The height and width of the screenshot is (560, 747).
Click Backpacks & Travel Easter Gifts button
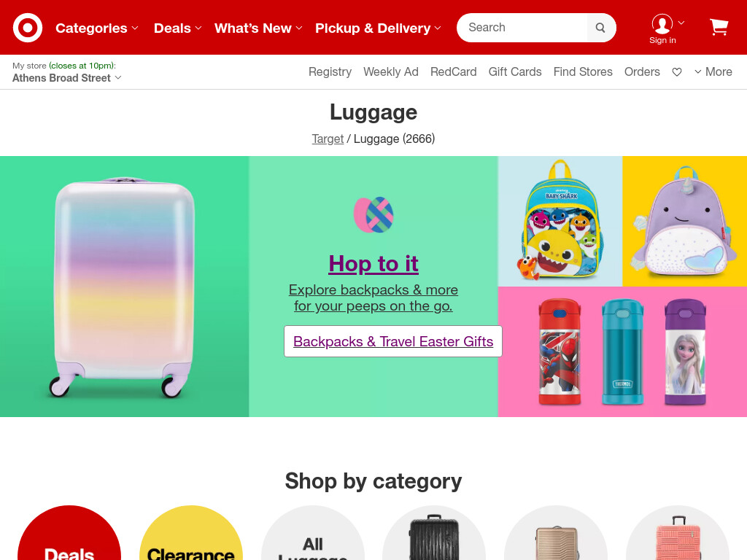coord(393,341)
